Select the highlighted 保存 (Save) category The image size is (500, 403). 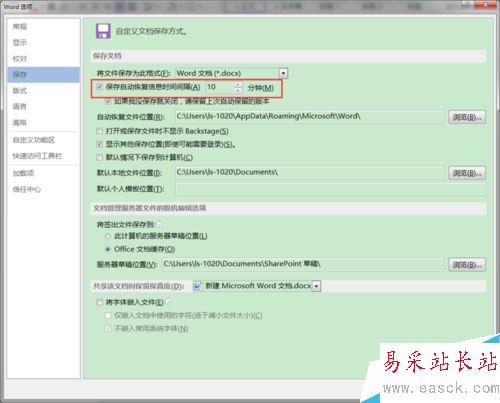coord(44,74)
